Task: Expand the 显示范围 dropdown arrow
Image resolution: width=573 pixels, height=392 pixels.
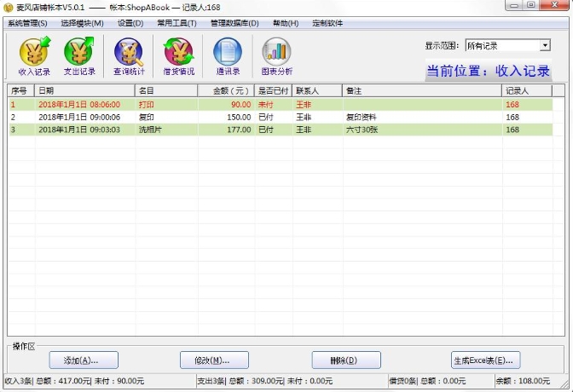Action: coord(545,46)
